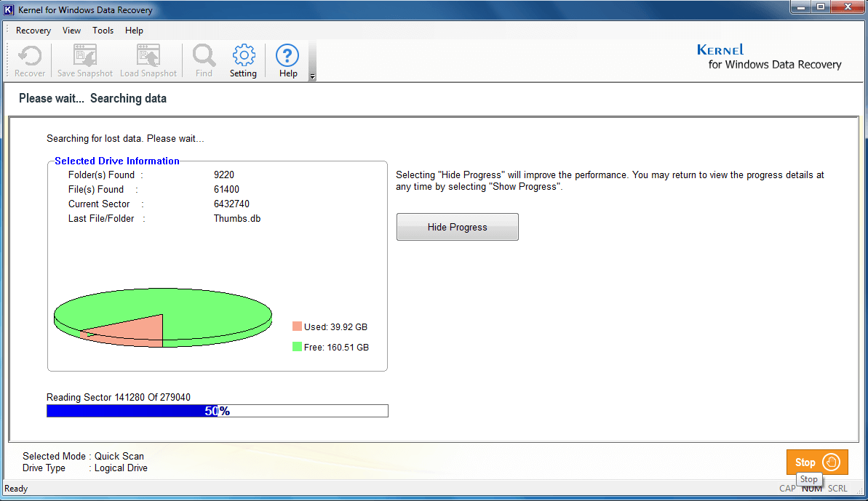The image size is (868, 501).
Task: Click the Recover toolbar icon
Action: (x=29, y=61)
